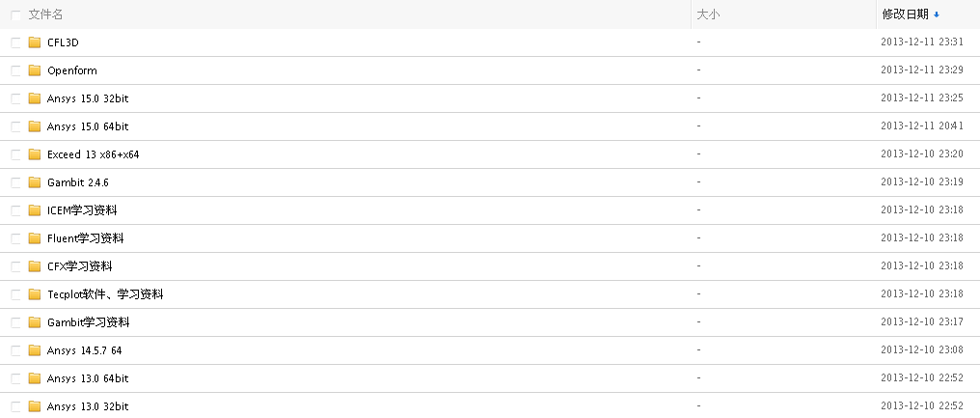Sort by the 大小 column header
Viewport: 980px width, 418px height.
[708, 14]
